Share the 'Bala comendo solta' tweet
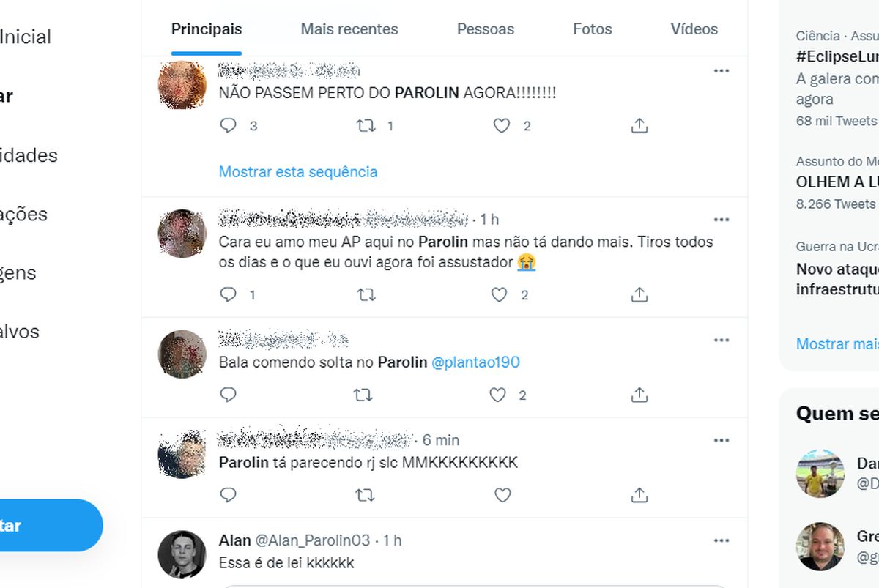Viewport: 879px width, 588px height. click(x=639, y=395)
